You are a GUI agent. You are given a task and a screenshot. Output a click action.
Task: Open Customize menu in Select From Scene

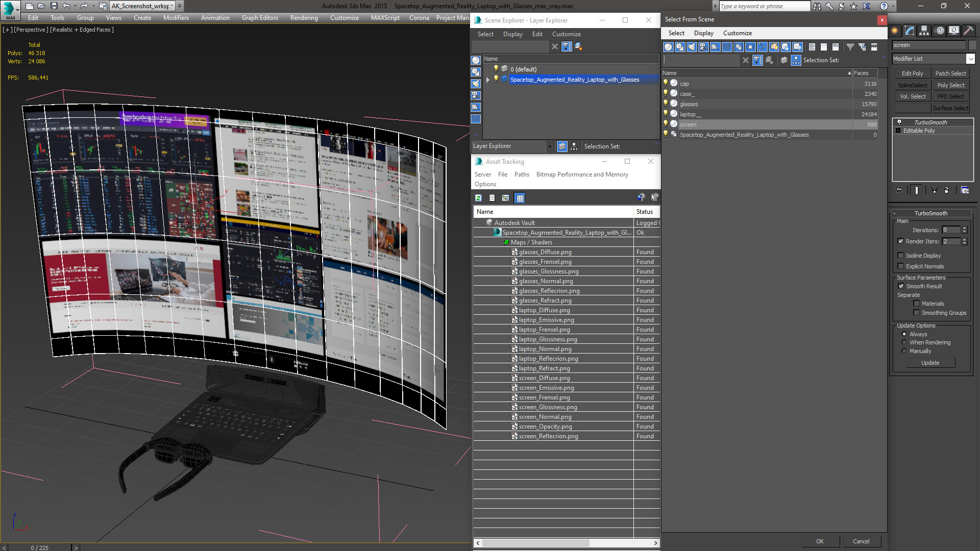tap(737, 33)
